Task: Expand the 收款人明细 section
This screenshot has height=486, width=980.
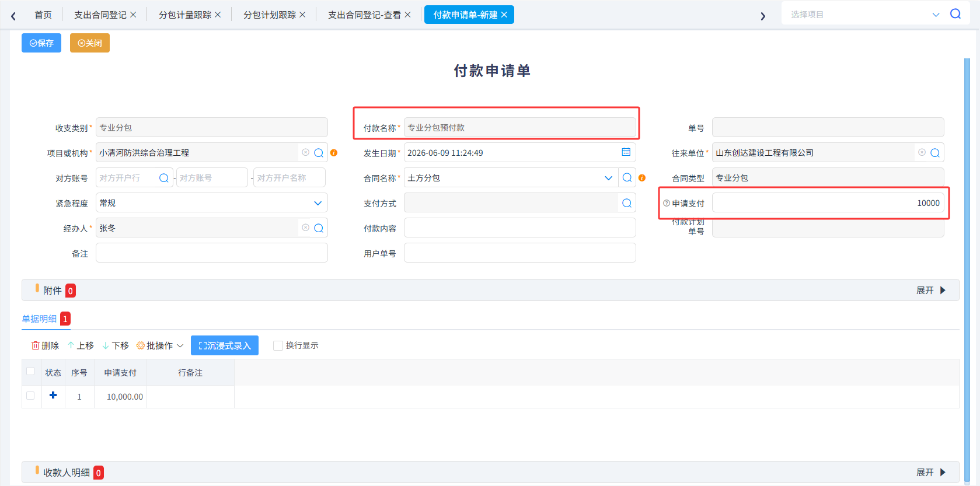Action: coord(930,472)
